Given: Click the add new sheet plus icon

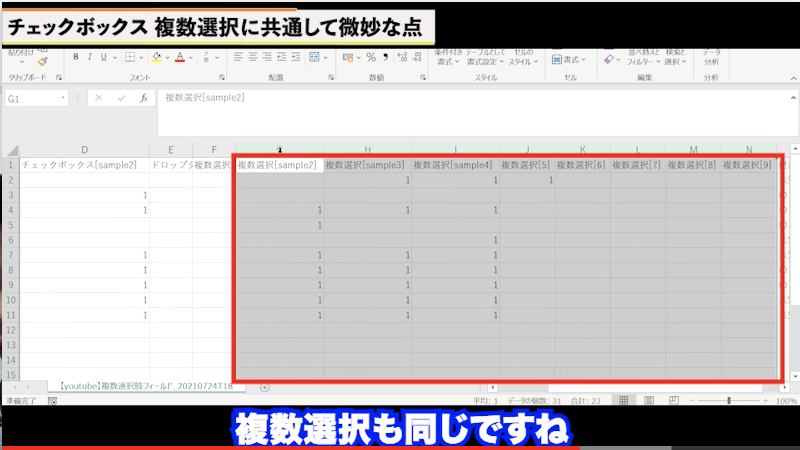Looking at the screenshot, I should pos(265,386).
